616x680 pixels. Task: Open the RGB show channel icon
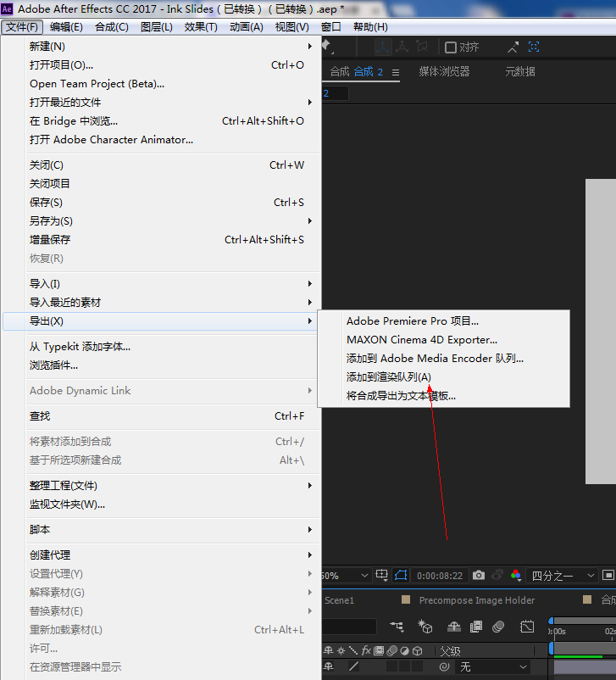516,576
